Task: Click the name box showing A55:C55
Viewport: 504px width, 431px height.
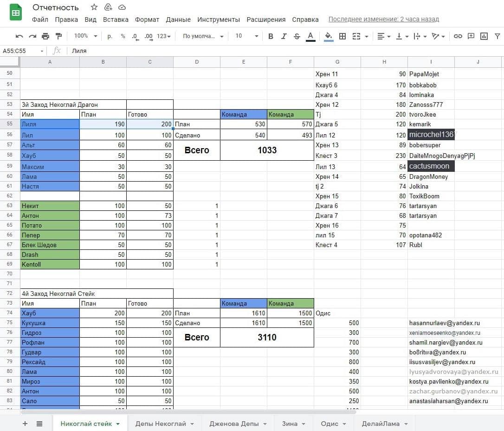Action: coord(21,51)
